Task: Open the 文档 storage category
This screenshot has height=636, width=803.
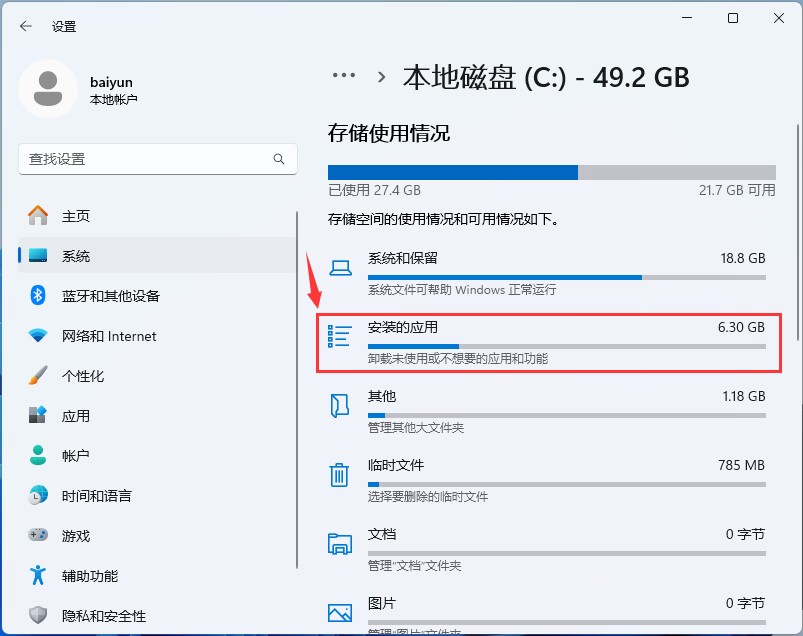Action: point(549,550)
